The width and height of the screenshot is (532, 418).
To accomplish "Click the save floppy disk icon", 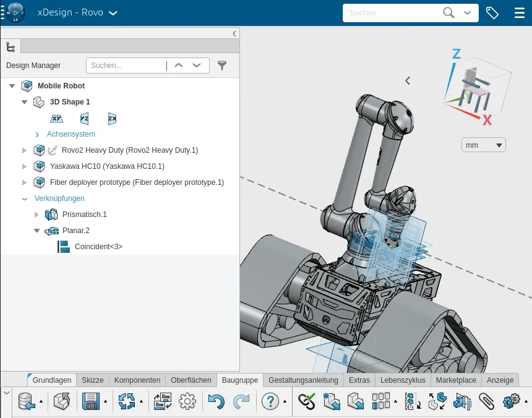I will pyautogui.click(x=92, y=402).
